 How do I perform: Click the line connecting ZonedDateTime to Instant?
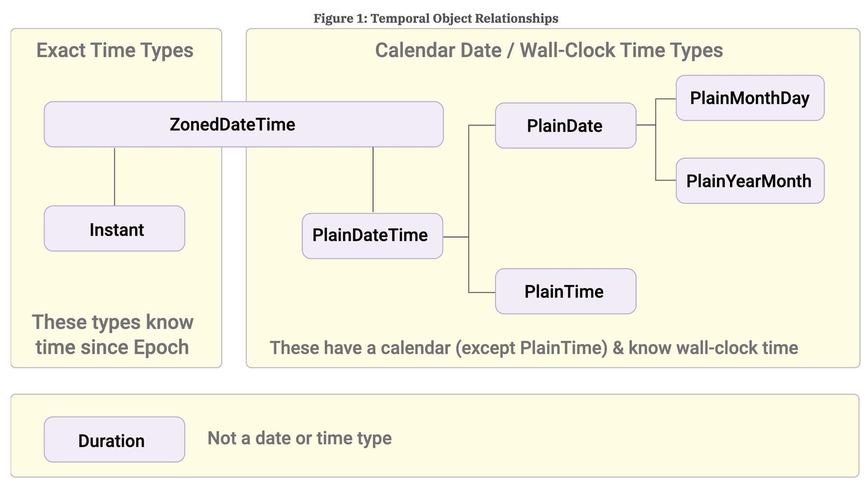pos(114,176)
